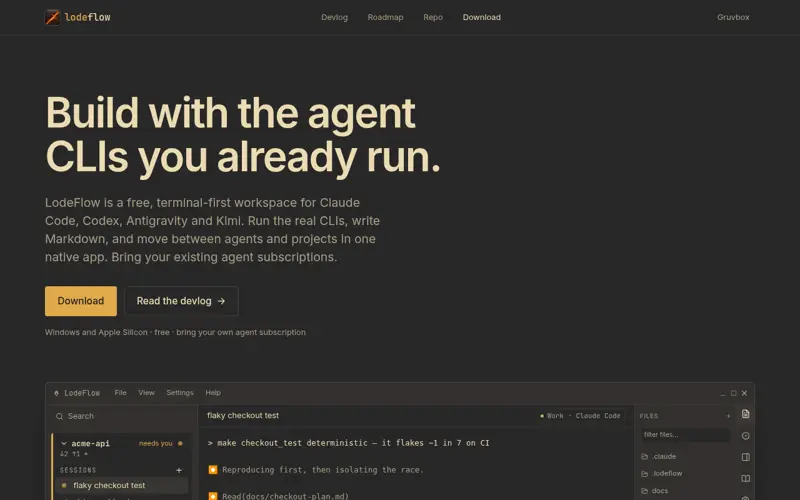Click the lodeflow wordmark text
This screenshot has height=500, width=800.
point(87,17)
